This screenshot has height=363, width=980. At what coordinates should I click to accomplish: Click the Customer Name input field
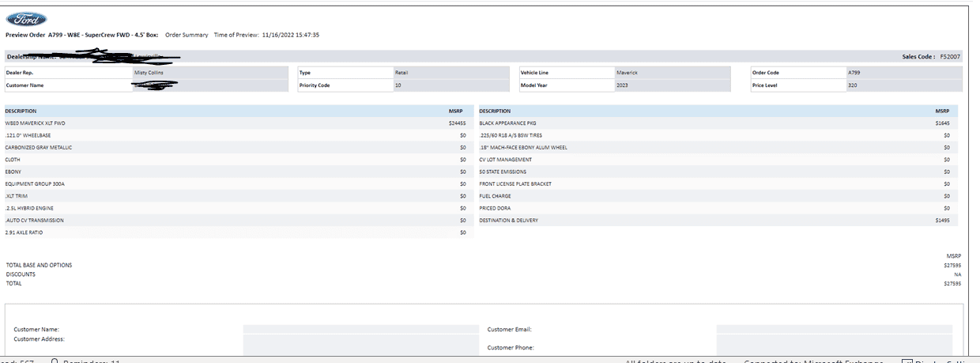(361, 329)
